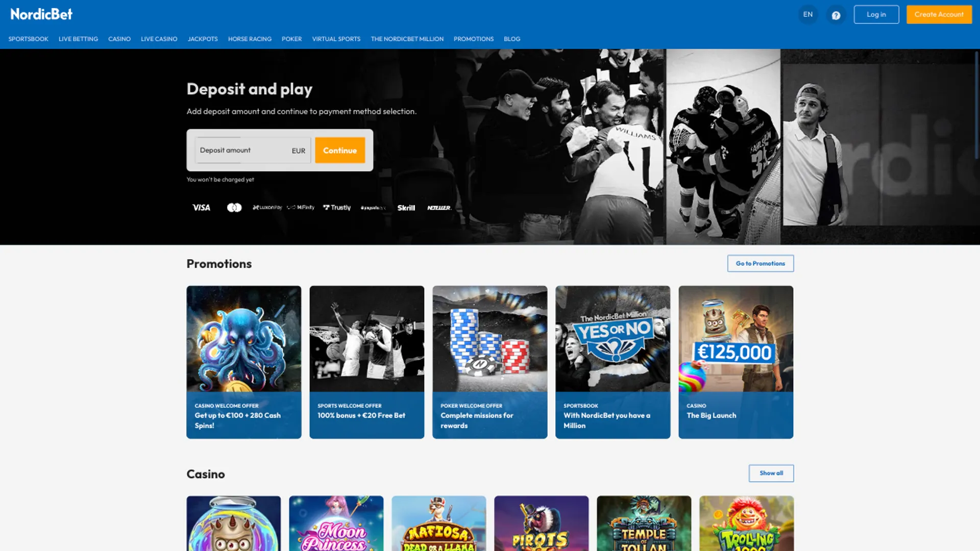Select the Mastercard payment icon
Viewport: 980px width, 551px height.
tap(234, 208)
